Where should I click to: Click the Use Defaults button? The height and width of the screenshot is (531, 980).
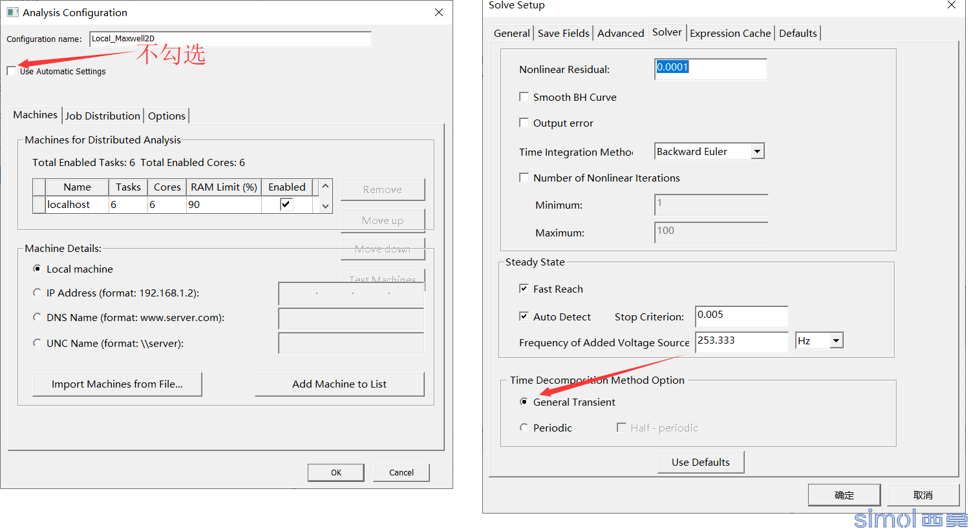pyautogui.click(x=701, y=462)
